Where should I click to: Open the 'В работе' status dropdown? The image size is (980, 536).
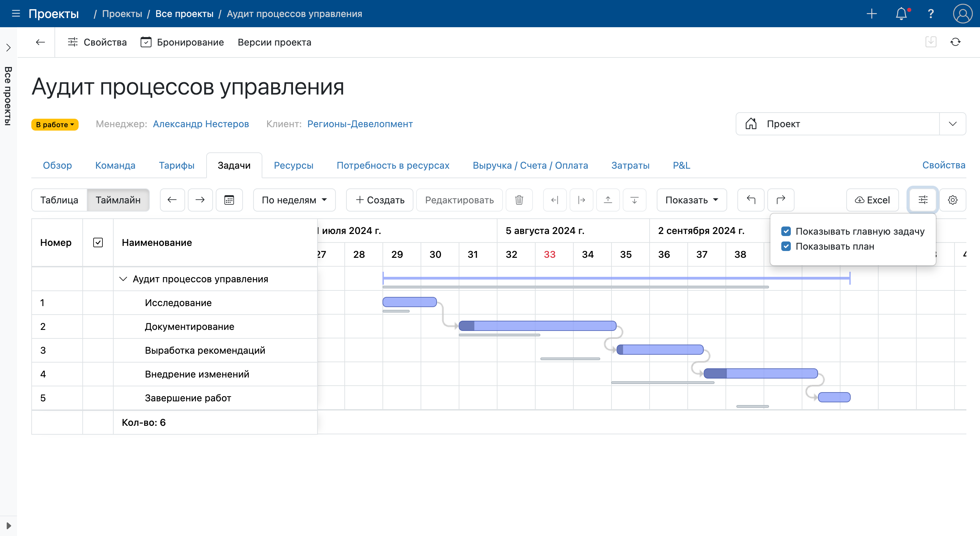[55, 124]
